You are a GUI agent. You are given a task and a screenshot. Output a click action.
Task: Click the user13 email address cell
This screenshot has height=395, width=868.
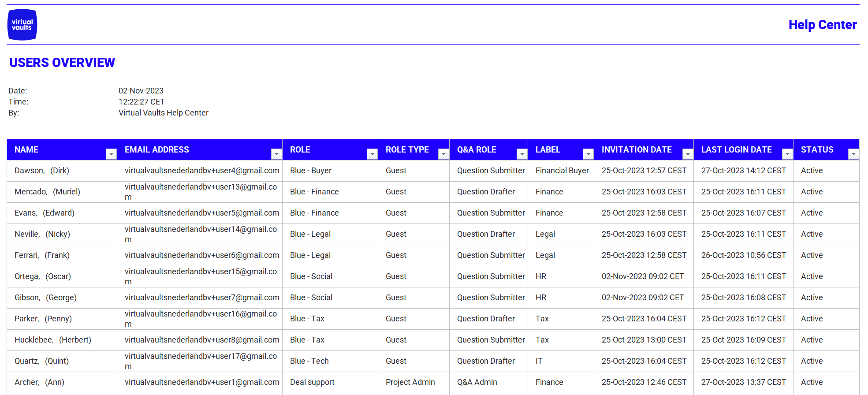201,192
